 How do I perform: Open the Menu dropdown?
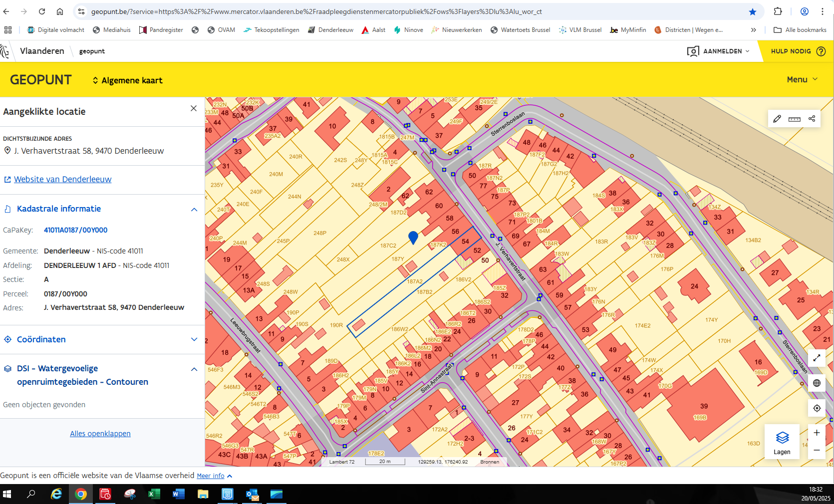802,79
